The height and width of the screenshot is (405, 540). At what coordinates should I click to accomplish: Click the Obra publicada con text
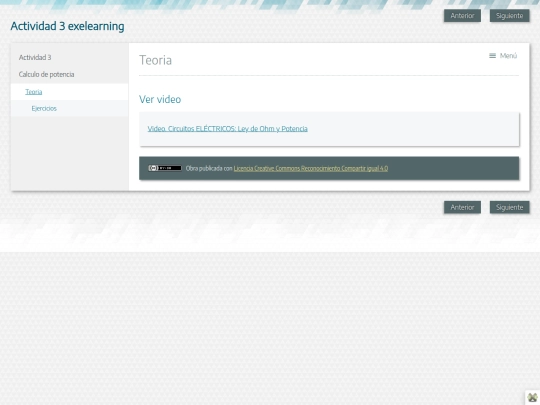point(209,168)
